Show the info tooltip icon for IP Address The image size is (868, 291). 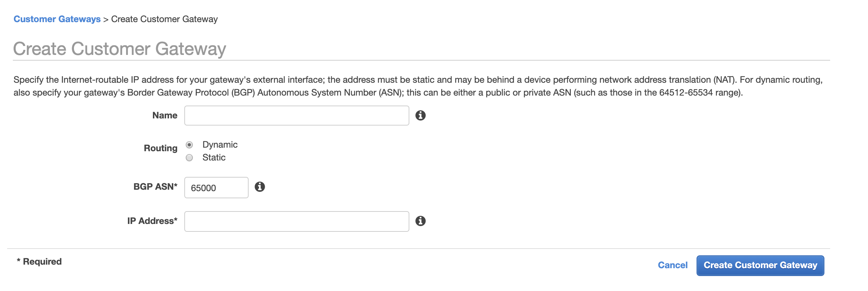[420, 221]
